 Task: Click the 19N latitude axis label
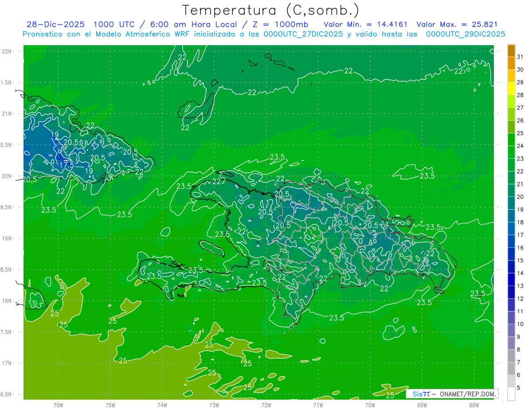pyautogui.click(x=7, y=239)
